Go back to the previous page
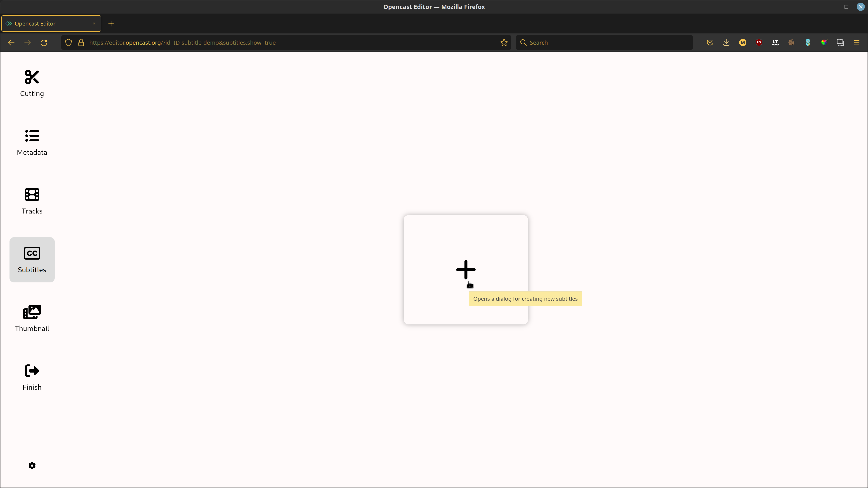 11,42
